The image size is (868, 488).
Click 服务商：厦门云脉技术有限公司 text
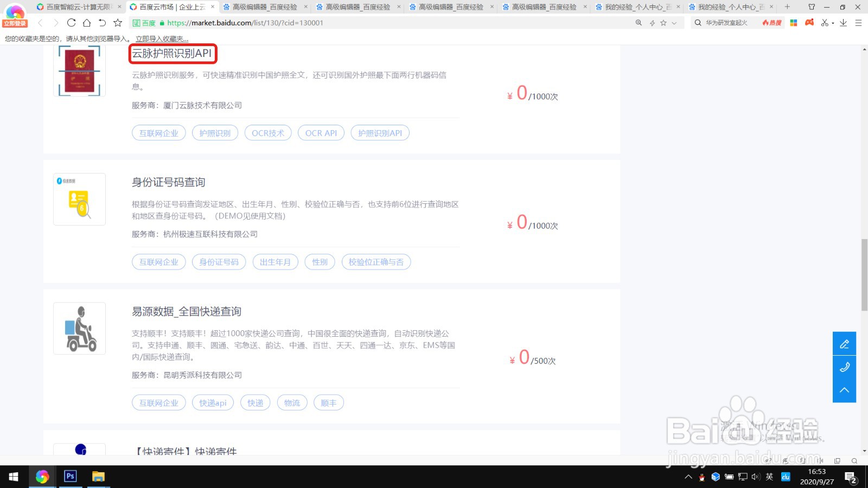click(187, 105)
